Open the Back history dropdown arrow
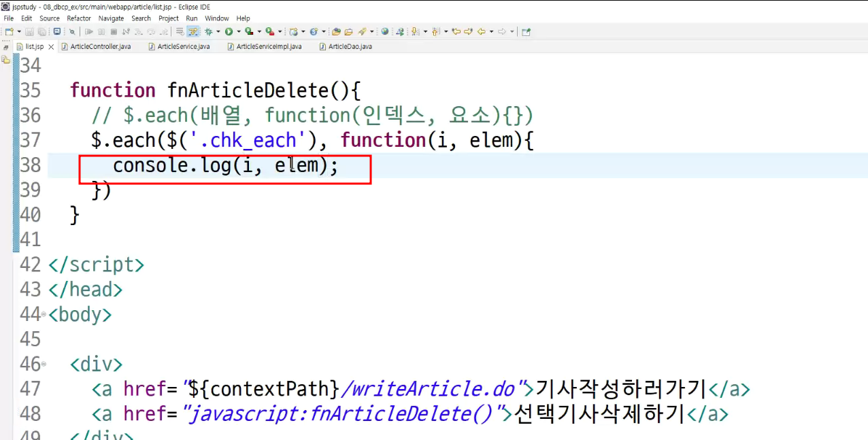The height and width of the screenshot is (440, 868). (491, 31)
